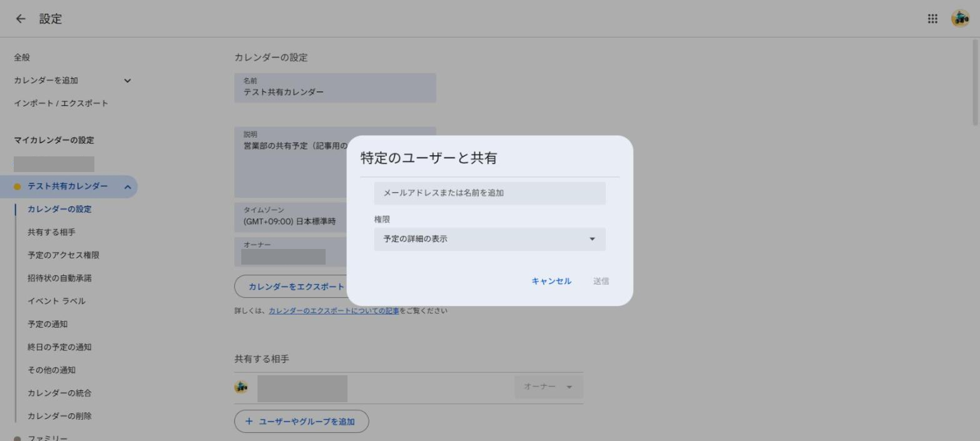Open the カレンダーのエクスポートについての記事 link

(334, 311)
